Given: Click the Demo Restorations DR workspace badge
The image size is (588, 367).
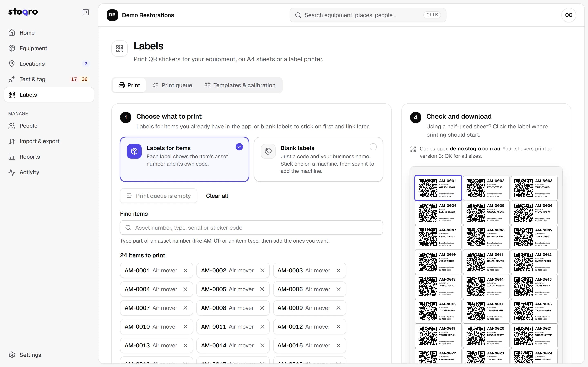Looking at the screenshot, I should point(112,15).
